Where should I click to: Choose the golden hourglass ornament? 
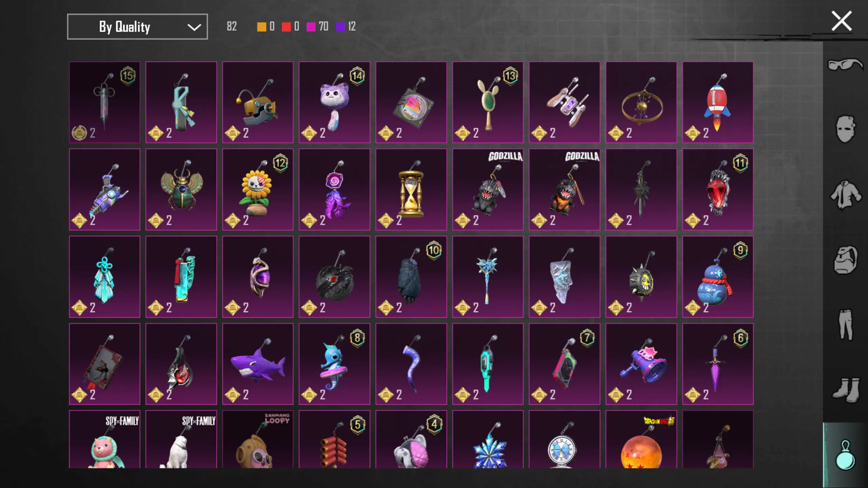click(x=411, y=189)
